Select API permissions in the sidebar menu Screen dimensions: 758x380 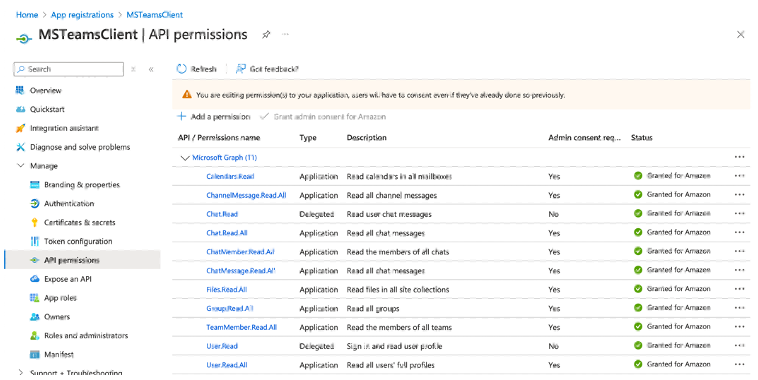(x=82, y=260)
